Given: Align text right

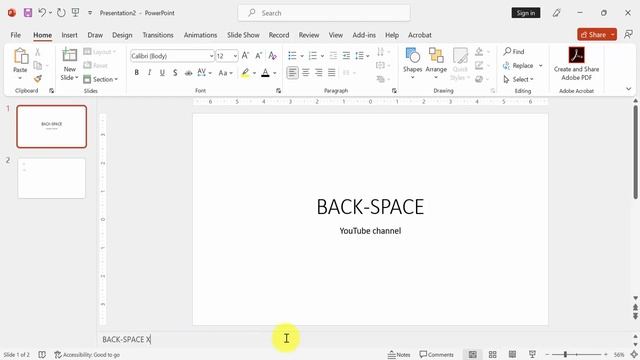Looking at the screenshot, I should (319, 73).
